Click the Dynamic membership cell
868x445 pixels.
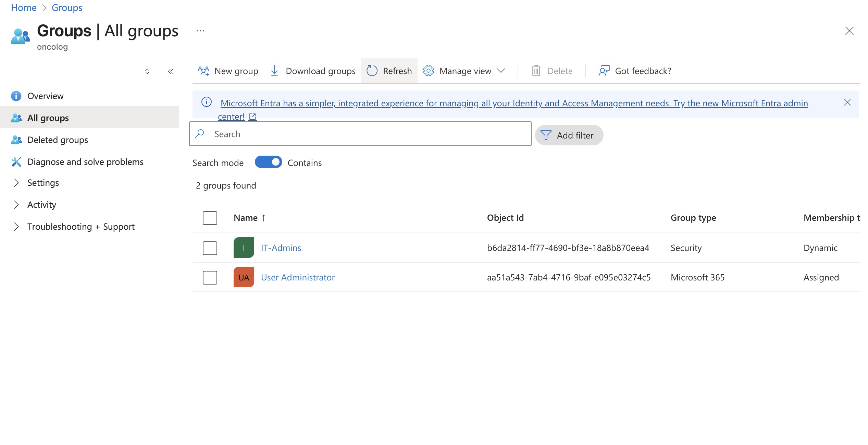[x=820, y=248]
